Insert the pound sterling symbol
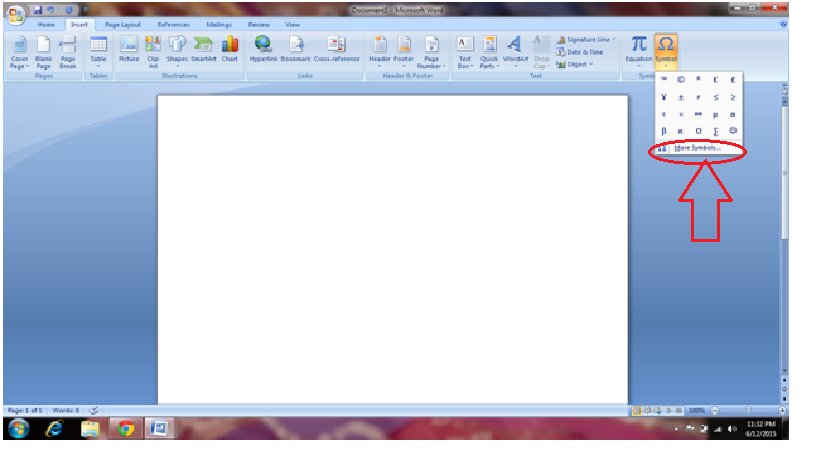 (733, 80)
